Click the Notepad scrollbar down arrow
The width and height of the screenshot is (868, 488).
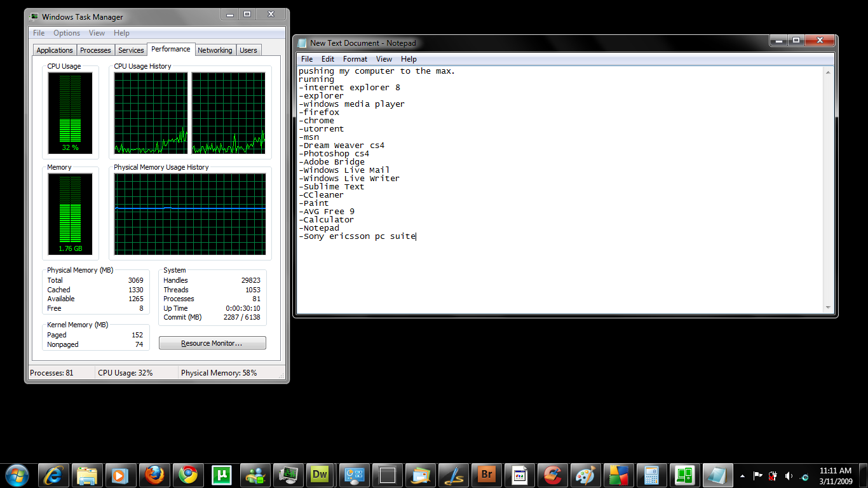[x=828, y=308]
